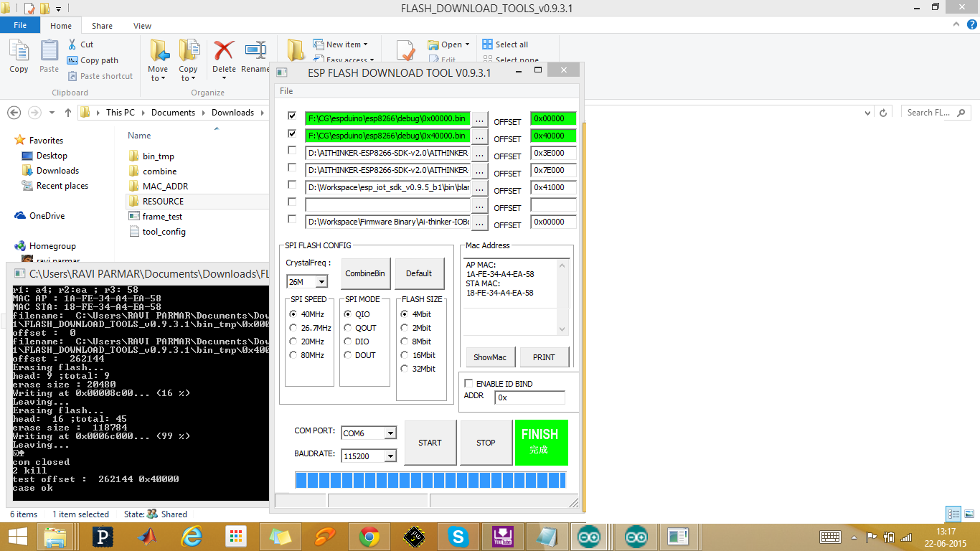Click the flashing progress bar
Image resolution: width=980 pixels, height=551 pixels.
tap(430, 479)
